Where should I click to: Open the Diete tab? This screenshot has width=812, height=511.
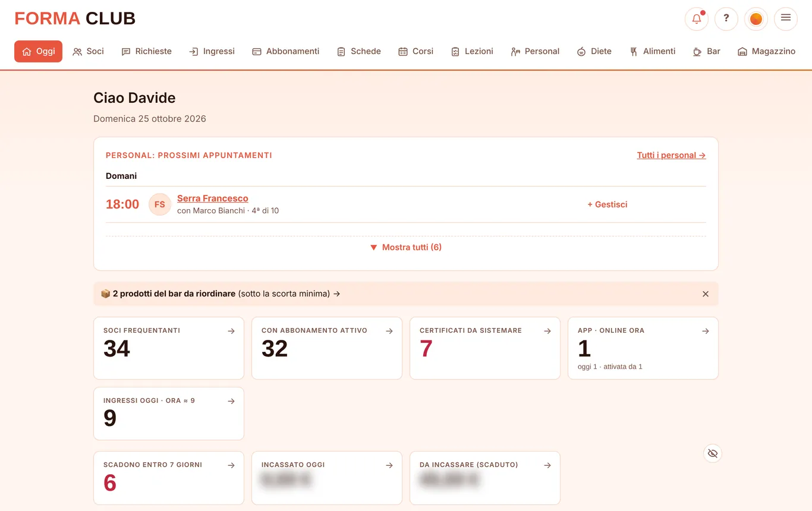point(594,51)
